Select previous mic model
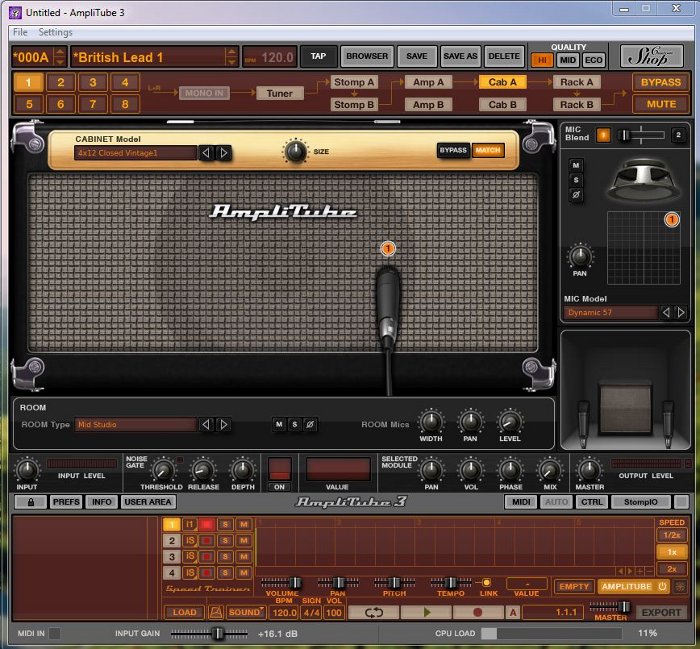Viewport: 700px width, 649px height. click(x=666, y=312)
